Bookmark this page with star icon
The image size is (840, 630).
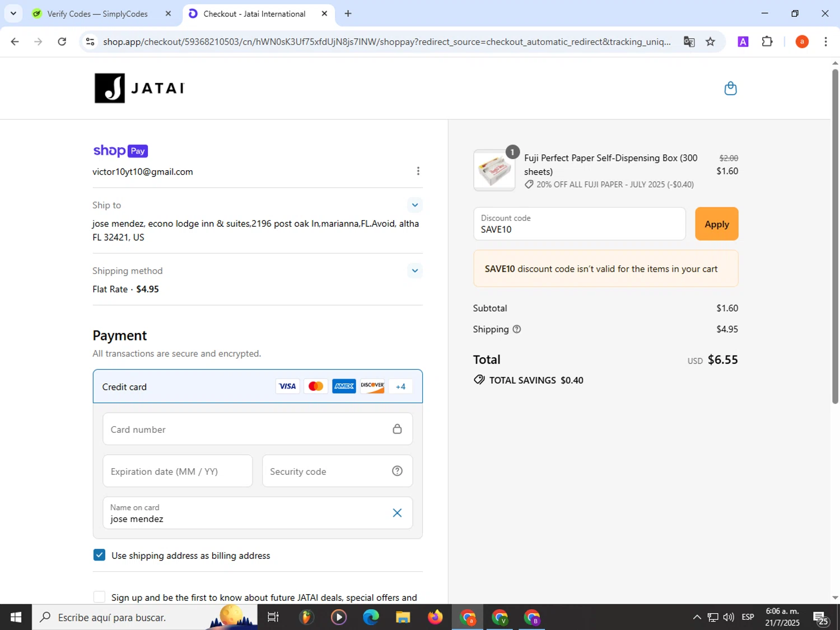pyautogui.click(x=710, y=41)
